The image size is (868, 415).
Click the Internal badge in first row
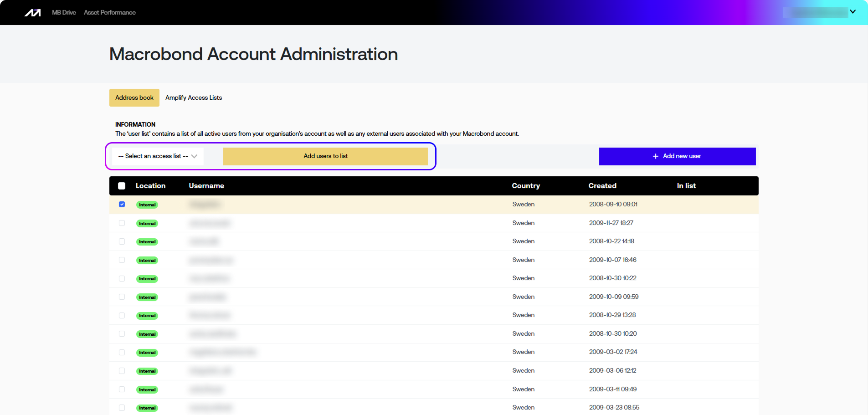pyautogui.click(x=147, y=205)
